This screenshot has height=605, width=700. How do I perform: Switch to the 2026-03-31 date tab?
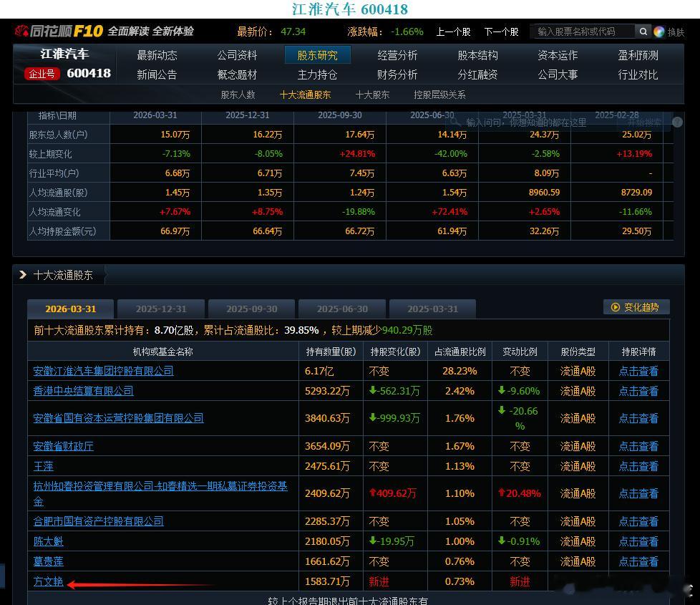(x=71, y=309)
